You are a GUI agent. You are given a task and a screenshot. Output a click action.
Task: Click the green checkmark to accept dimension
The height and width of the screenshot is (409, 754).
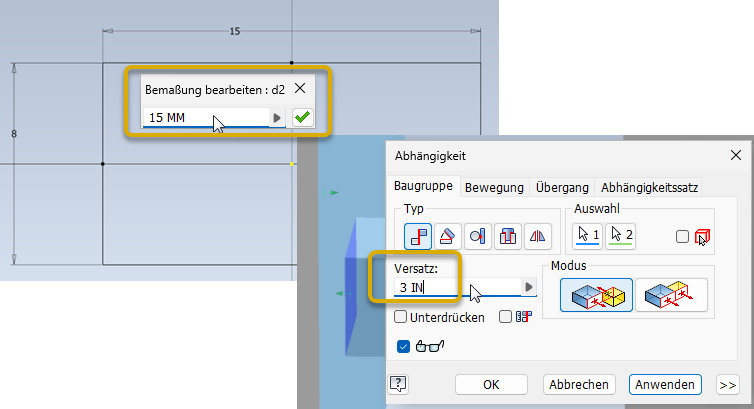(x=302, y=117)
